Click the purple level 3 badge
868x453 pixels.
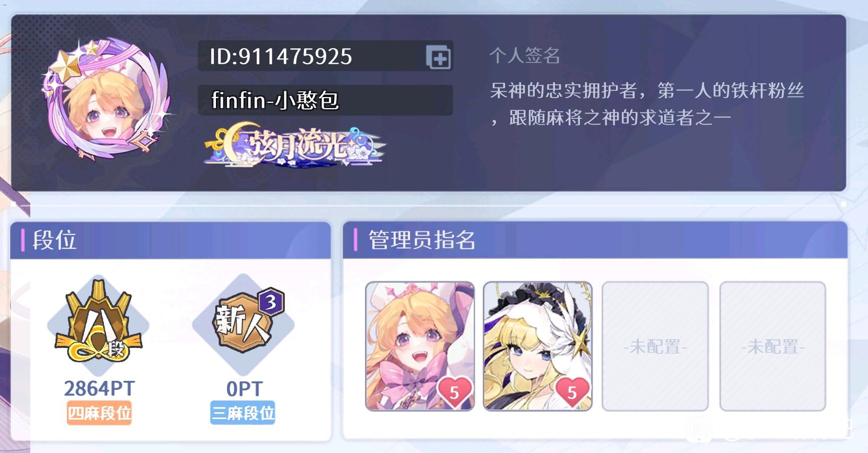click(x=271, y=302)
